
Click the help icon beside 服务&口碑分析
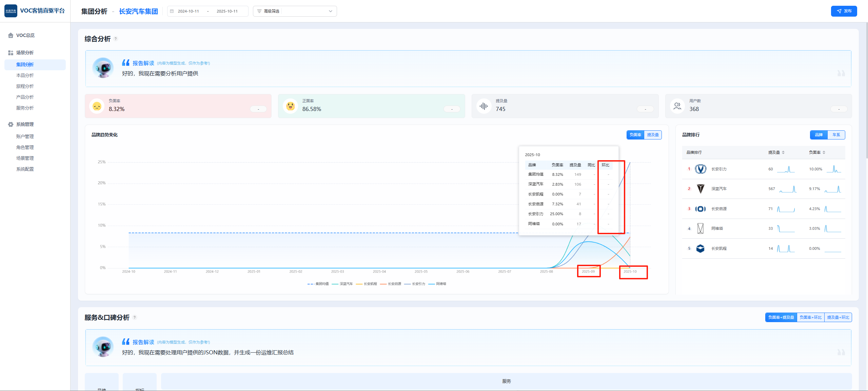135,317
